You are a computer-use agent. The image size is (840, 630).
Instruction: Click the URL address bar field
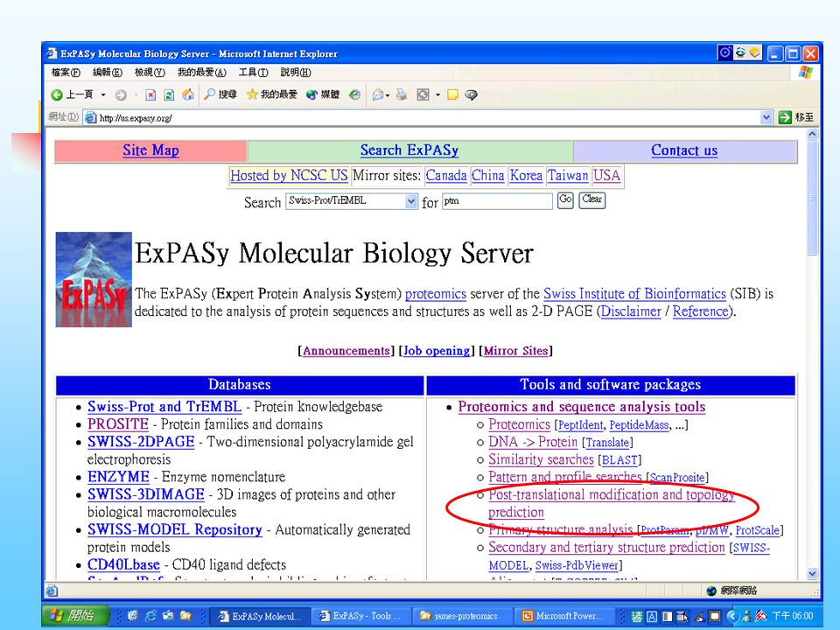429,118
